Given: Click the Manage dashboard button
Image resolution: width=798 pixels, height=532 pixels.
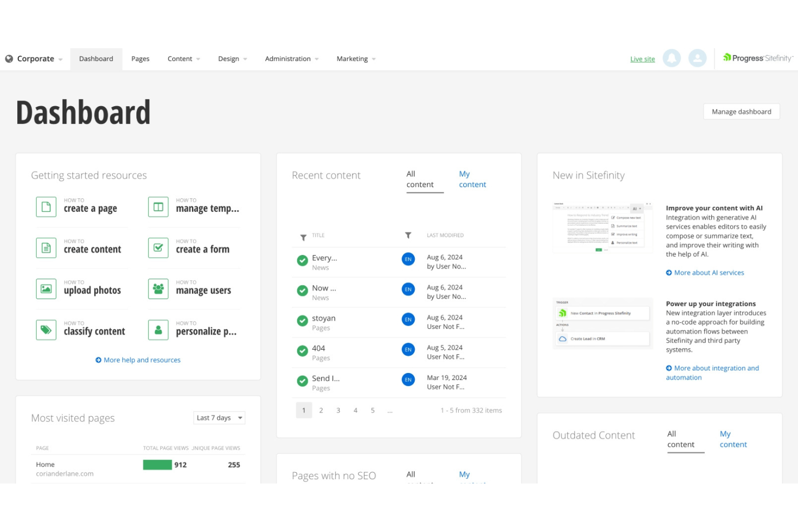Looking at the screenshot, I should (741, 112).
